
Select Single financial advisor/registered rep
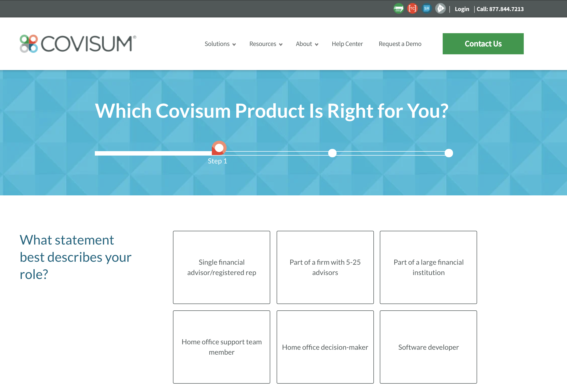click(221, 267)
